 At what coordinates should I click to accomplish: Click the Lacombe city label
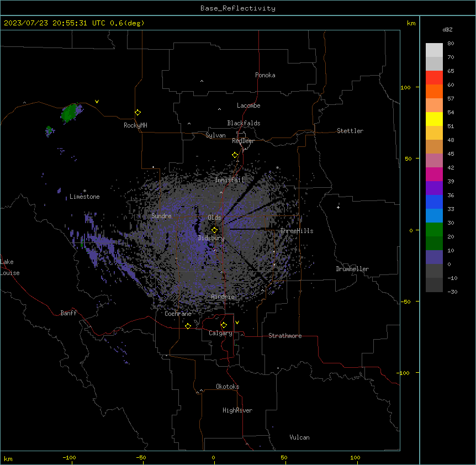pos(248,105)
